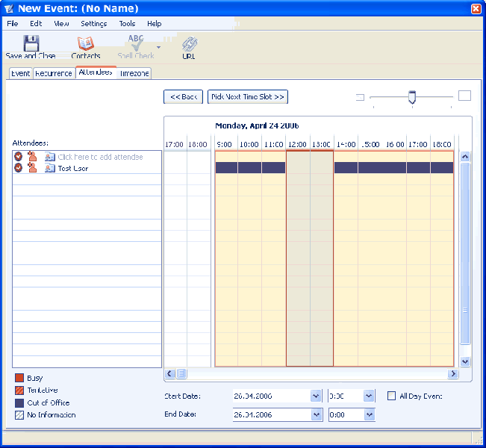Click the Out of Office legend swatch
486x448 pixels.
click(x=19, y=402)
